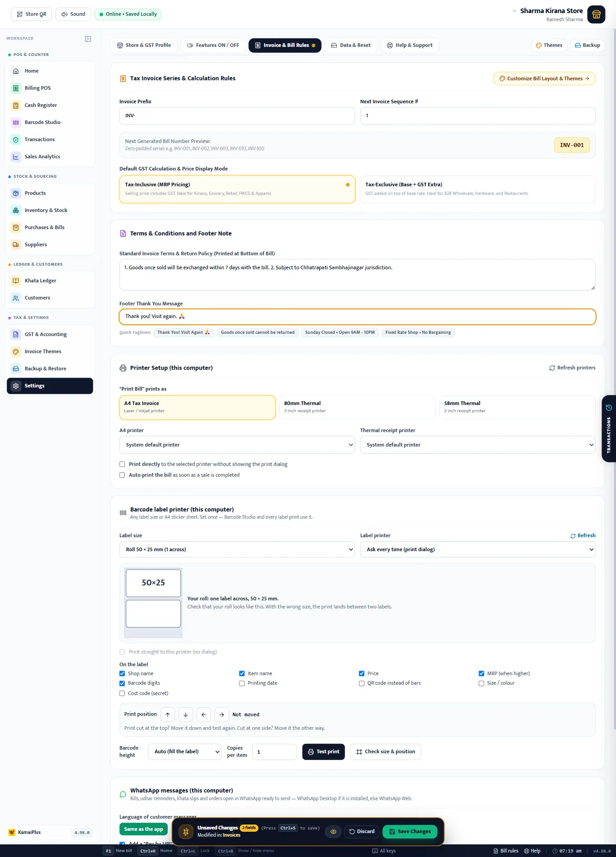
Task: Open the Invoice Themes palette icon
Action: click(x=16, y=351)
